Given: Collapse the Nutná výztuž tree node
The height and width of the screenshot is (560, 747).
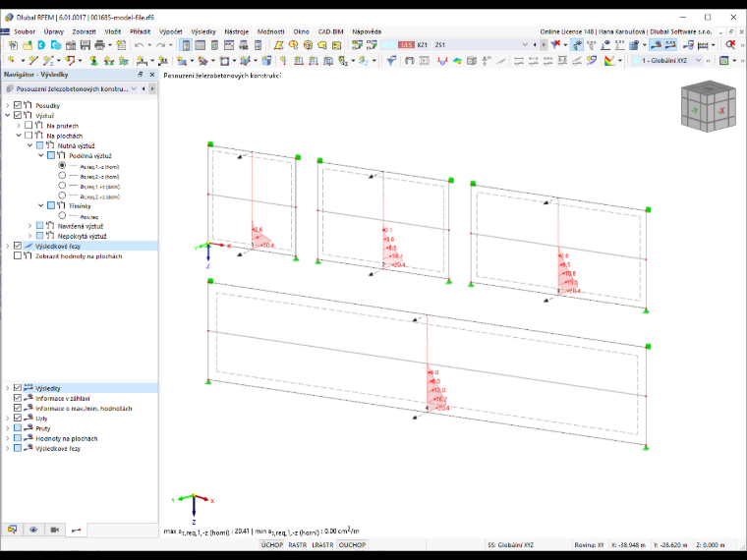Looking at the screenshot, I should [x=29, y=145].
